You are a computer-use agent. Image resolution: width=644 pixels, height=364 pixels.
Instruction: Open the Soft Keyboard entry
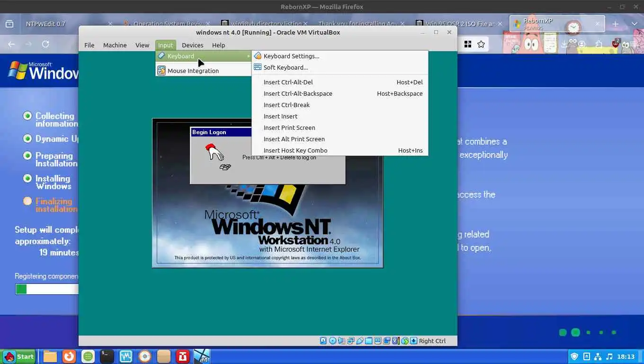(340, 67)
